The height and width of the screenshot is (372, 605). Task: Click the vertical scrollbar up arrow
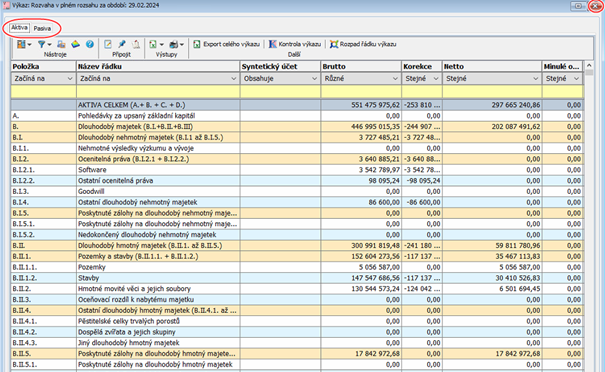tap(589, 65)
